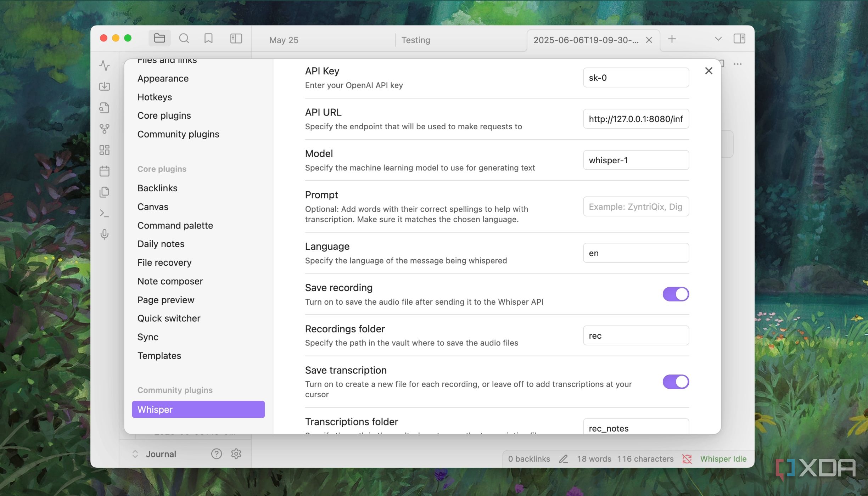
Task: Close the 2025-06-06T19-09-30 tab
Action: pyautogui.click(x=649, y=40)
